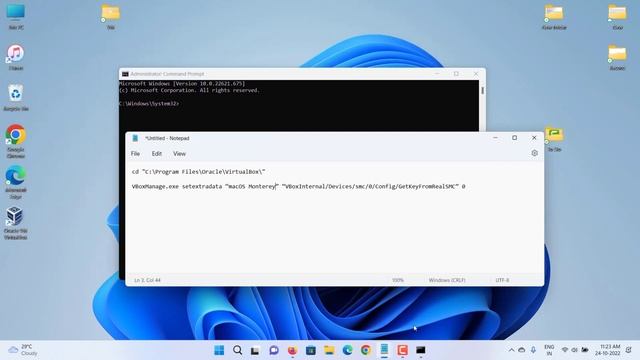Screen dimensions: 640x360
Task: Open Notepad's Settings gear
Action: tap(535, 153)
